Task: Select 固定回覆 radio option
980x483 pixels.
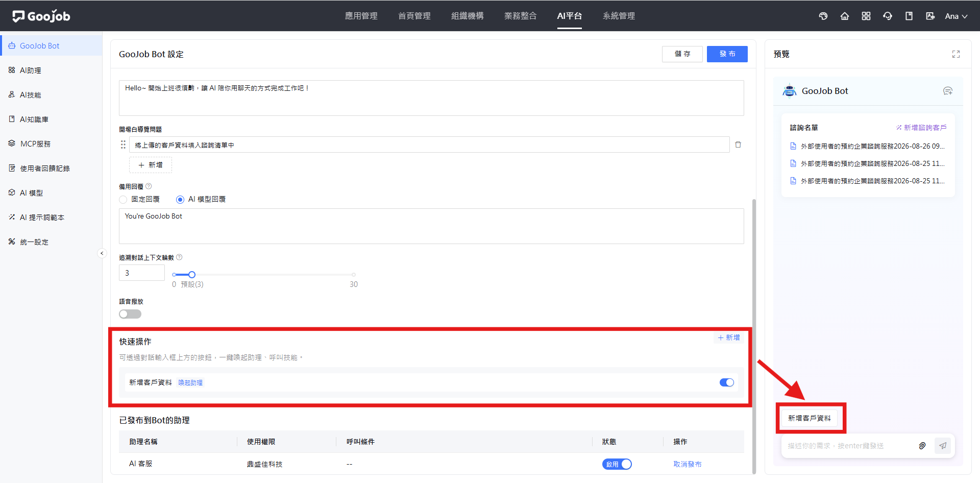Action: [139, 199]
